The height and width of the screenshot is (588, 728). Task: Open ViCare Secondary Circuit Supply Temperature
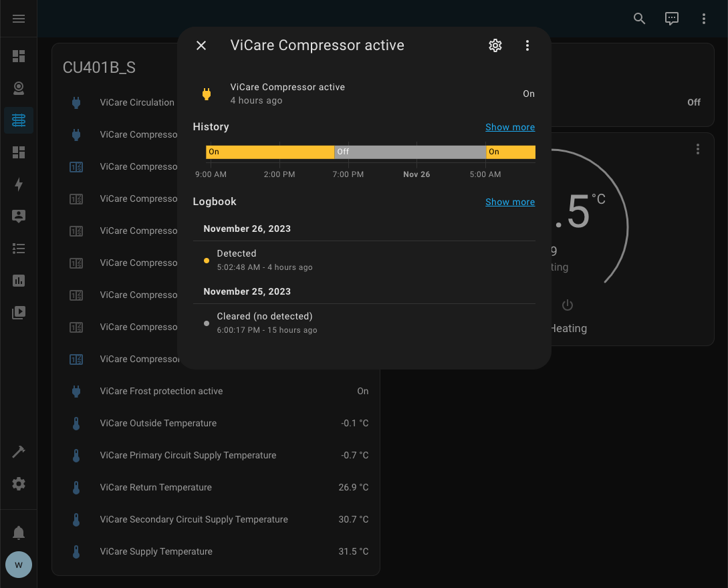point(216,519)
